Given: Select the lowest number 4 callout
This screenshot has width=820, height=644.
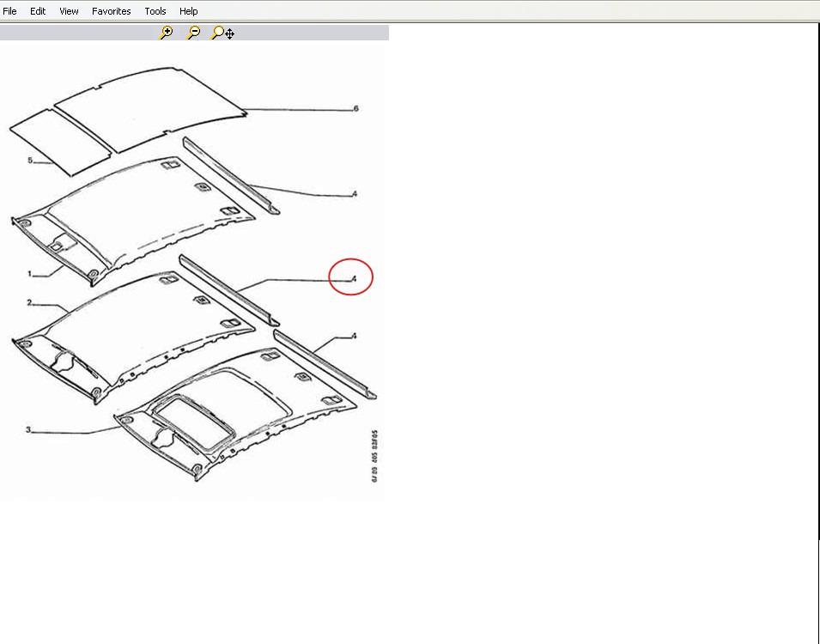Looking at the screenshot, I should tap(354, 337).
